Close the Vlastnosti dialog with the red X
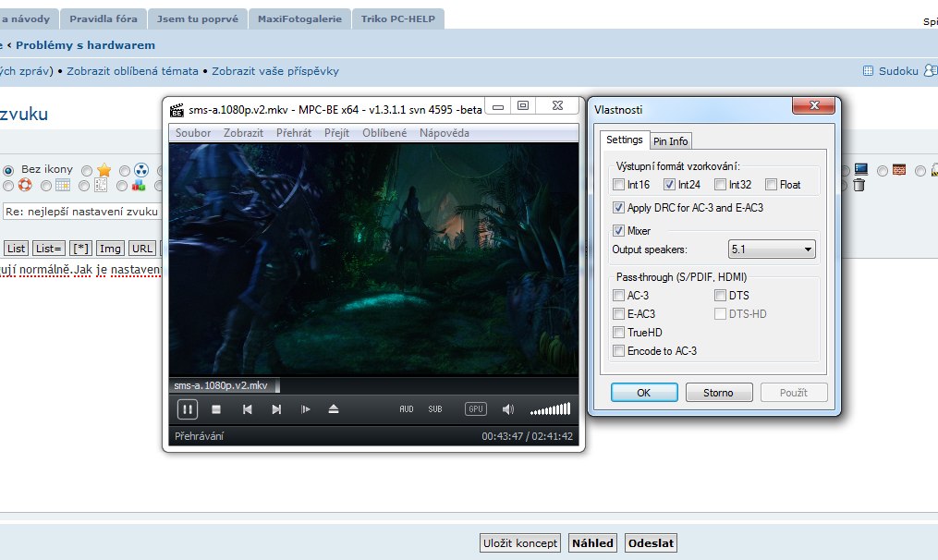The width and height of the screenshot is (938, 560). point(813,105)
